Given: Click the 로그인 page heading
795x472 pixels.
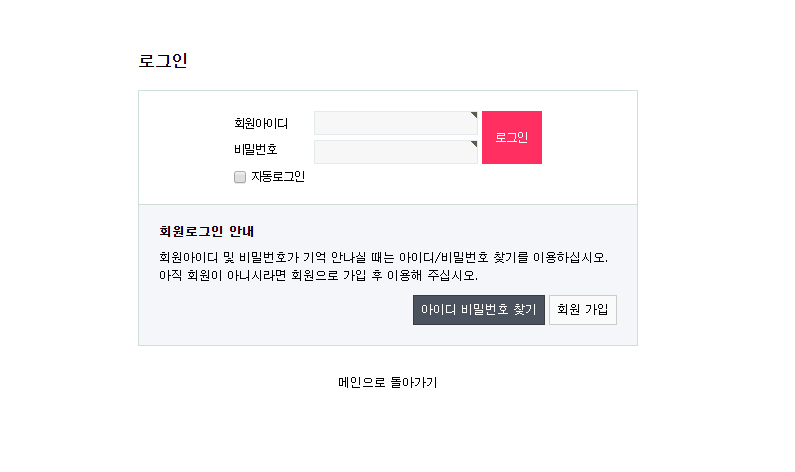Looking at the screenshot, I should click(163, 61).
